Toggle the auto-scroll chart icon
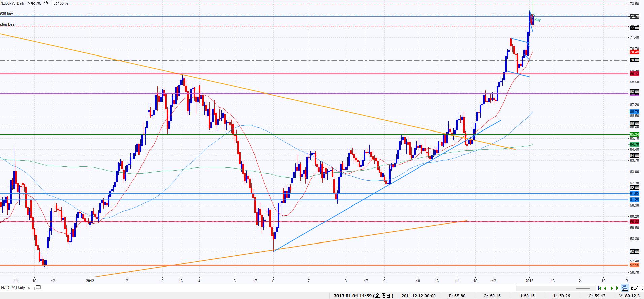Image resolution: width=644 pixels, height=299 pixels. (625, 288)
